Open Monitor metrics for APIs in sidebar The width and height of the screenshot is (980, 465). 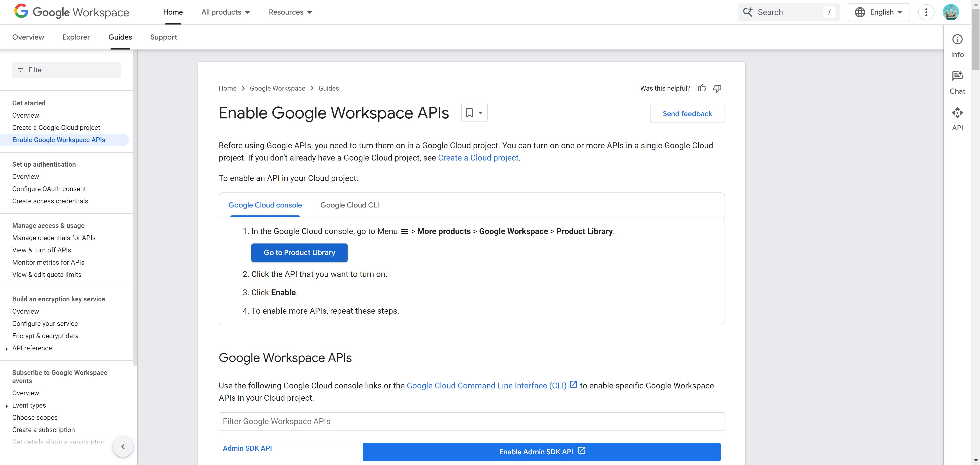click(x=48, y=262)
